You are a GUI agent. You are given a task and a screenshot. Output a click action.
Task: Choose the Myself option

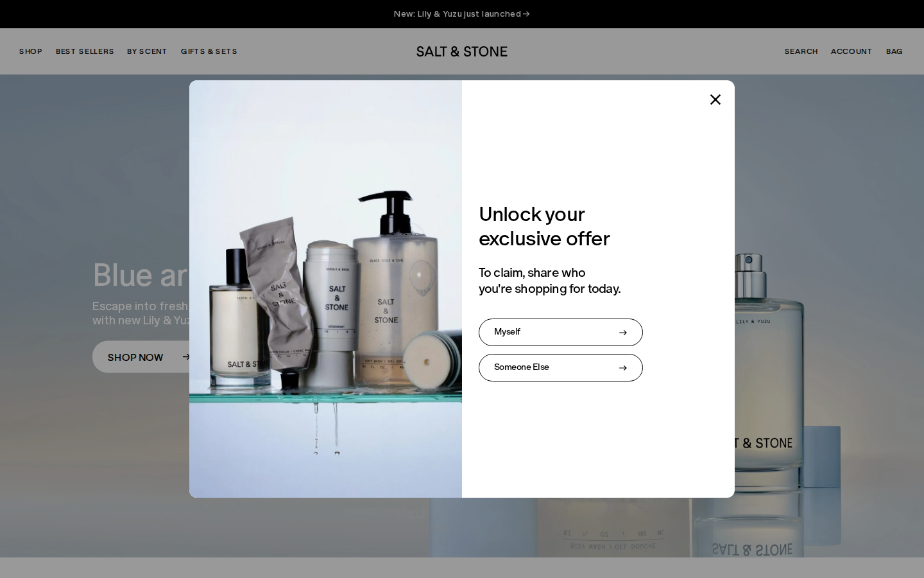pyautogui.click(x=561, y=332)
